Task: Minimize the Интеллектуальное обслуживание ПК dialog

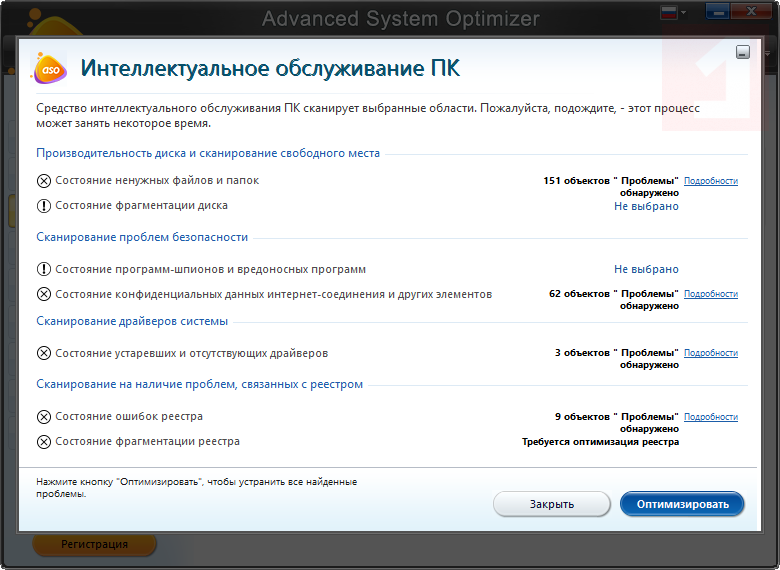Action: click(743, 52)
